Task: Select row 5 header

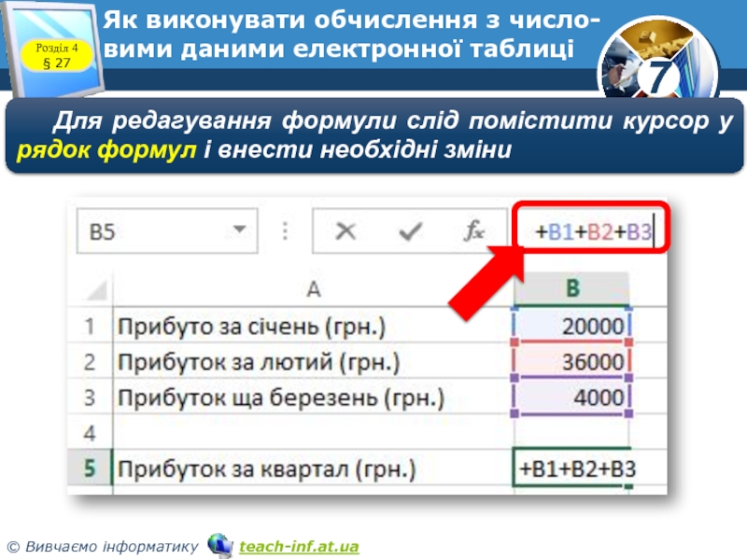Action: [92, 469]
